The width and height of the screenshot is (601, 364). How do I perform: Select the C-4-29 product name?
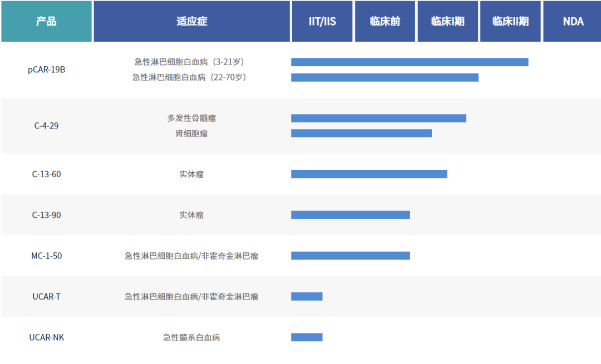[46, 126]
